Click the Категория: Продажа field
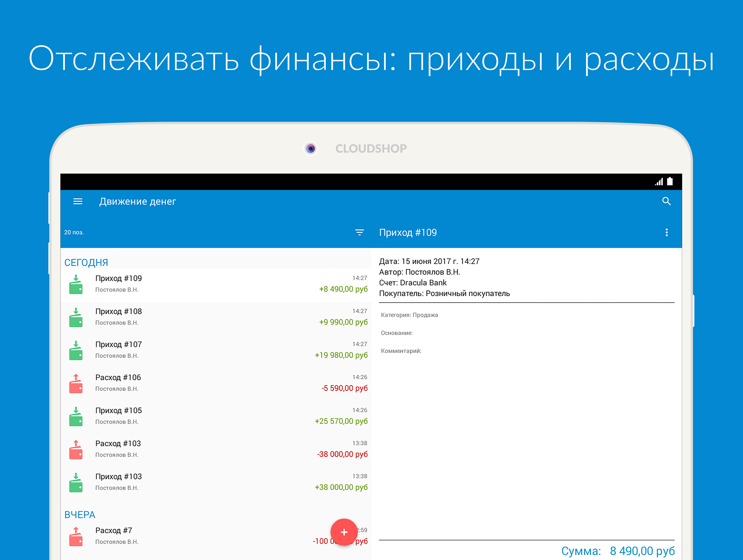The image size is (743, 560). pyautogui.click(x=409, y=315)
